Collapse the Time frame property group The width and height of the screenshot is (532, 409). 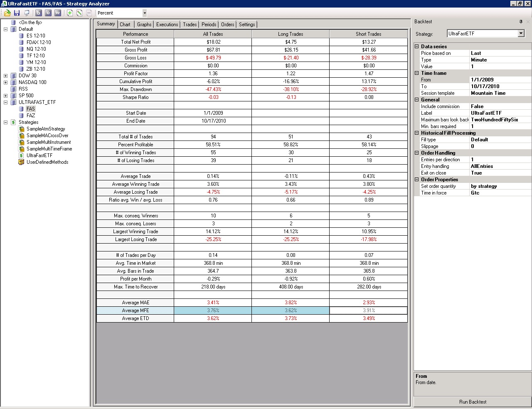(x=417, y=73)
